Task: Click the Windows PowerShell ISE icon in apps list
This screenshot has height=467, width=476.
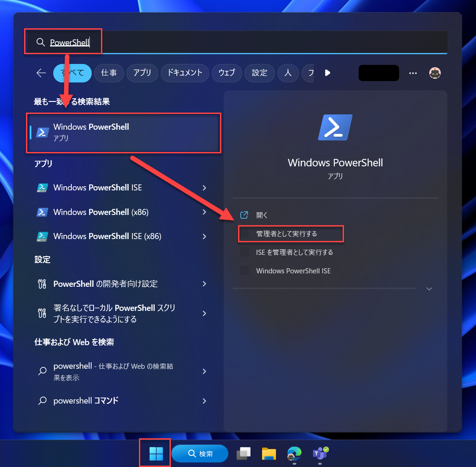Action: (x=42, y=188)
